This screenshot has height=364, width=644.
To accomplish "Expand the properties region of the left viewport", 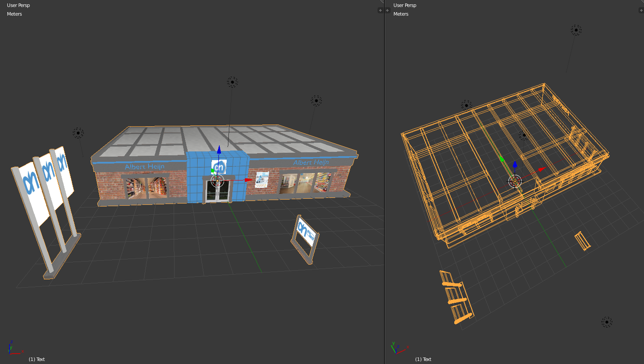I will click(380, 10).
